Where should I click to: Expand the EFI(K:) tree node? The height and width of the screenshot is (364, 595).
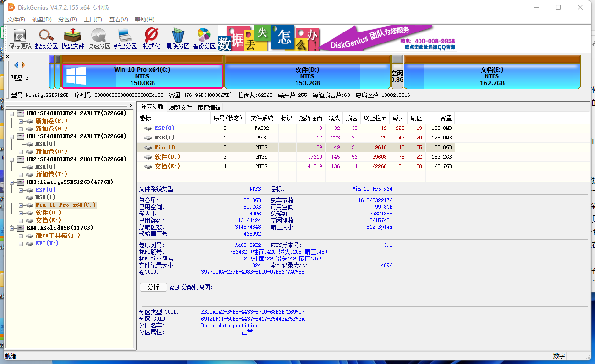[x=21, y=244]
